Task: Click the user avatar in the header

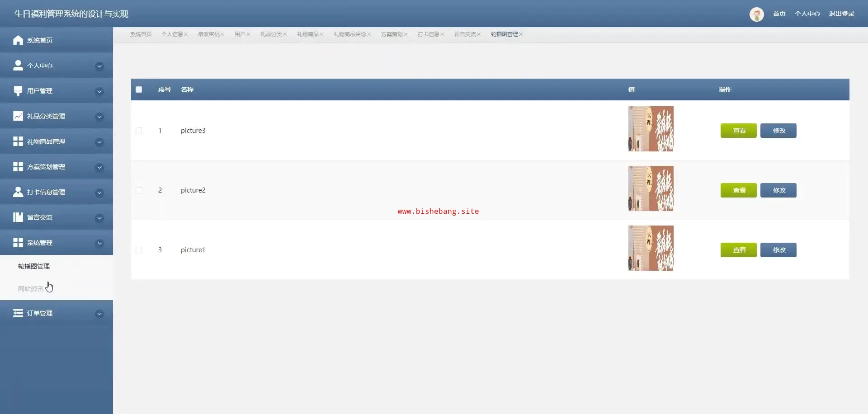Action: [x=757, y=14]
